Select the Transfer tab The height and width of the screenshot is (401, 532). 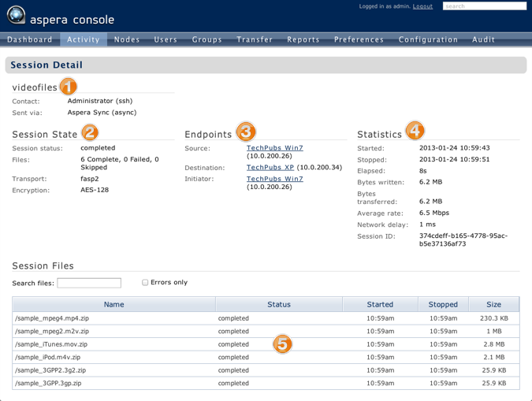(255, 39)
